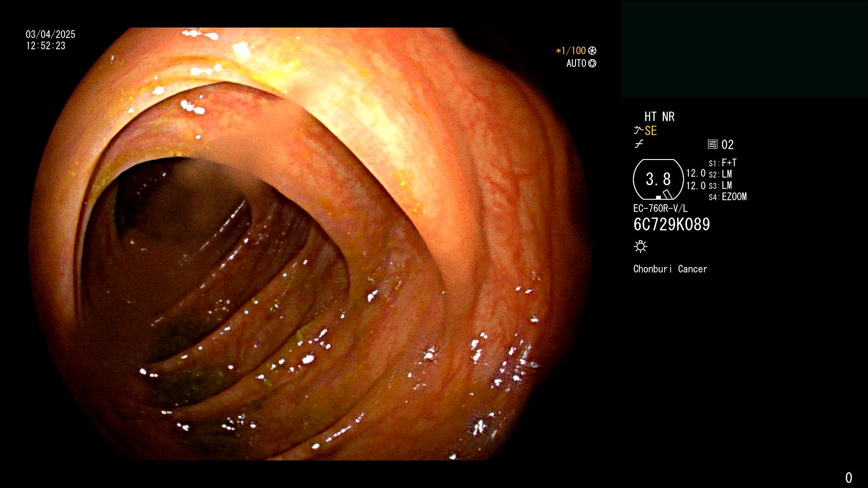Viewport: 868px width, 488px height.
Task: Click the yellow SE label
Action: click(x=651, y=131)
